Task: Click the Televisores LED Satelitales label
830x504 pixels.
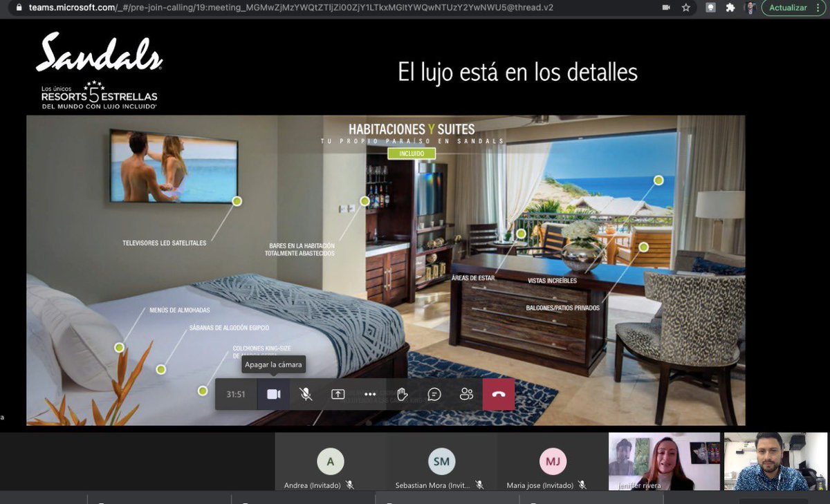Action: pos(164,243)
